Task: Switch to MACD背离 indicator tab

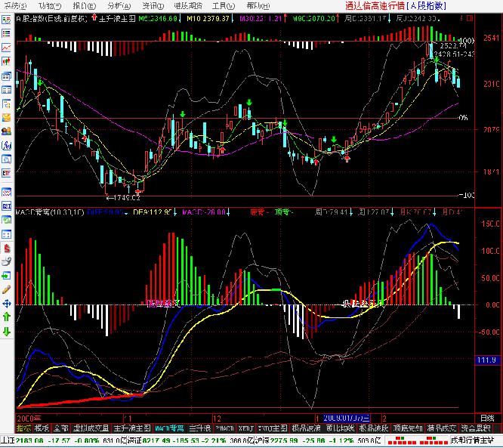Action: pyautogui.click(x=169, y=428)
